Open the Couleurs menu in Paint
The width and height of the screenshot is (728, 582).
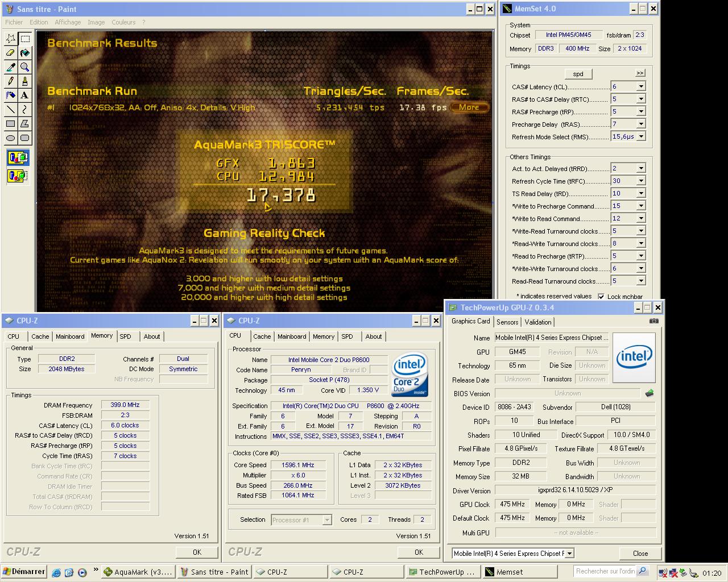pyautogui.click(x=123, y=22)
